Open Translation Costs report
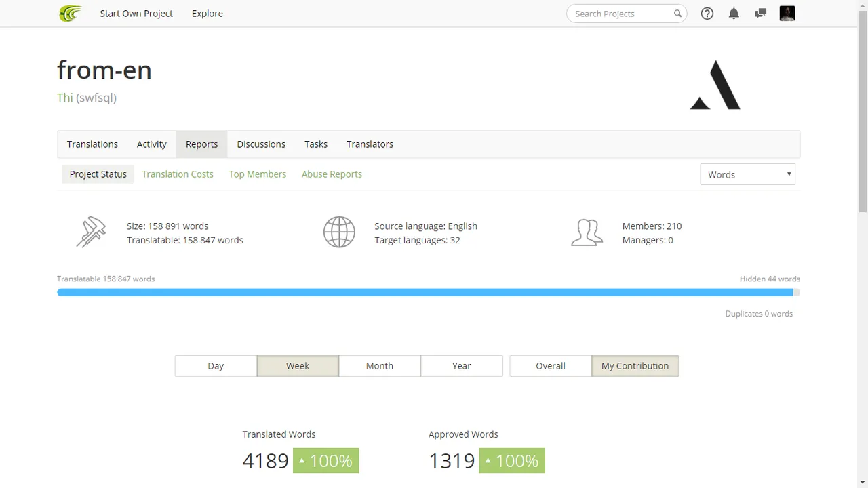The image size is (868, 488). pos(178,174)
